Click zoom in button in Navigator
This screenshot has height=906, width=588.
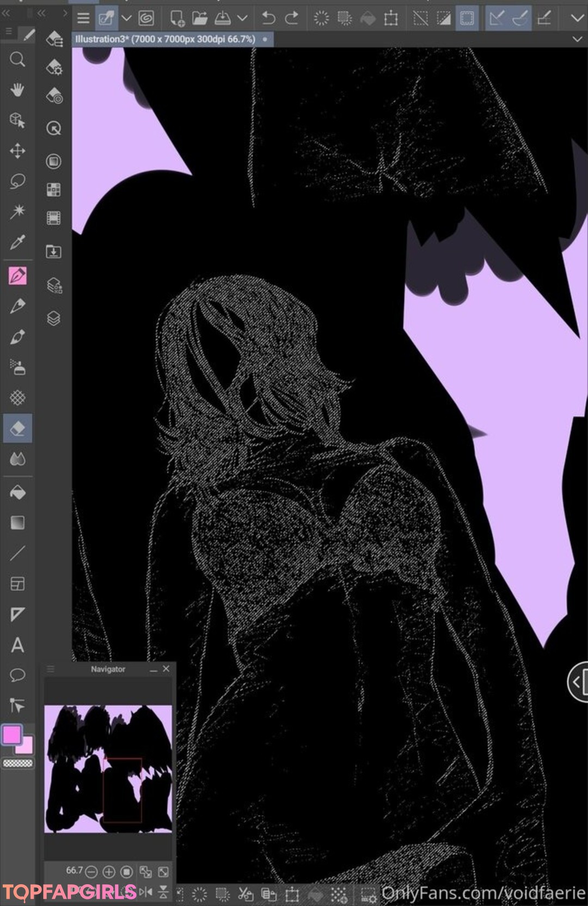coord(109,872)
